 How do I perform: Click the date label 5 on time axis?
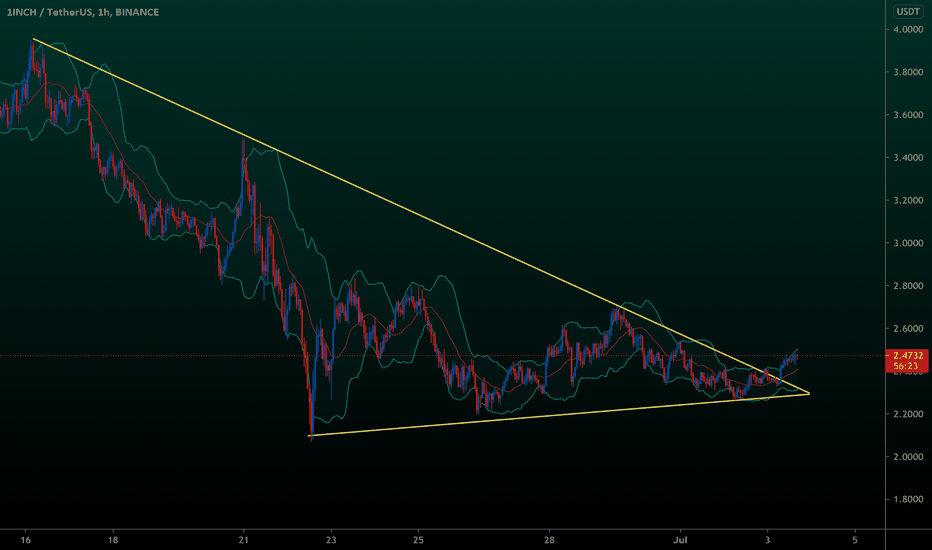click(855, 540)
